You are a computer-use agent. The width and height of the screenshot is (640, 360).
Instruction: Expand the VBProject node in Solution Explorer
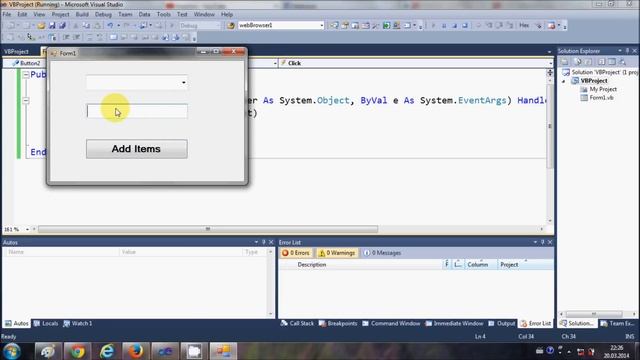pos(564,81)
